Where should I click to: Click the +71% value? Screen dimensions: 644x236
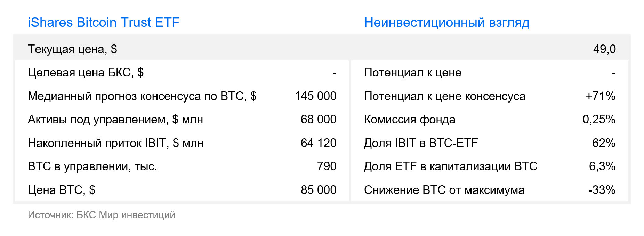coord(601,96)
